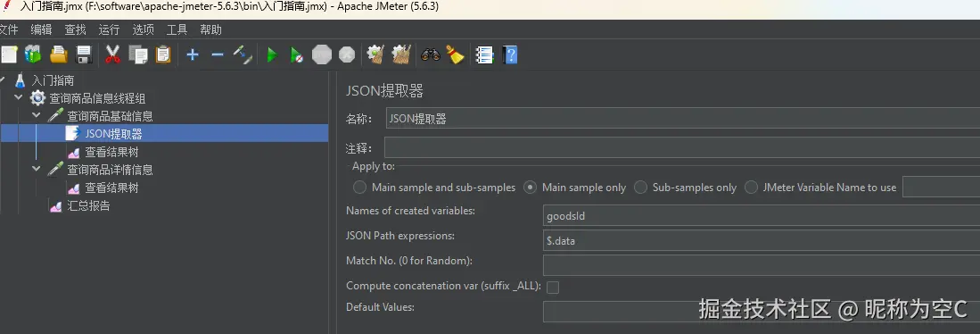Create a new test plan via toolbar icon
980x334 pixels.
click(9, 55)
